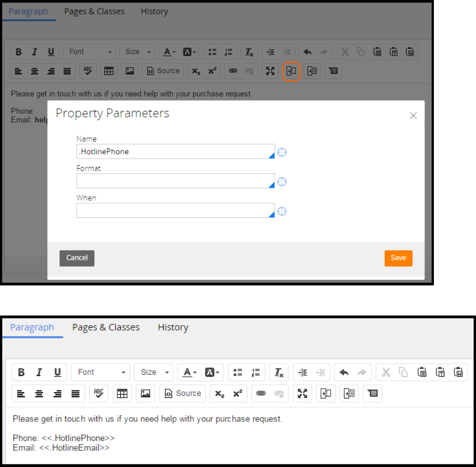Open the Size dropdown in the top editor
This screenshot has height=467, width=476.
click(137, 52)
